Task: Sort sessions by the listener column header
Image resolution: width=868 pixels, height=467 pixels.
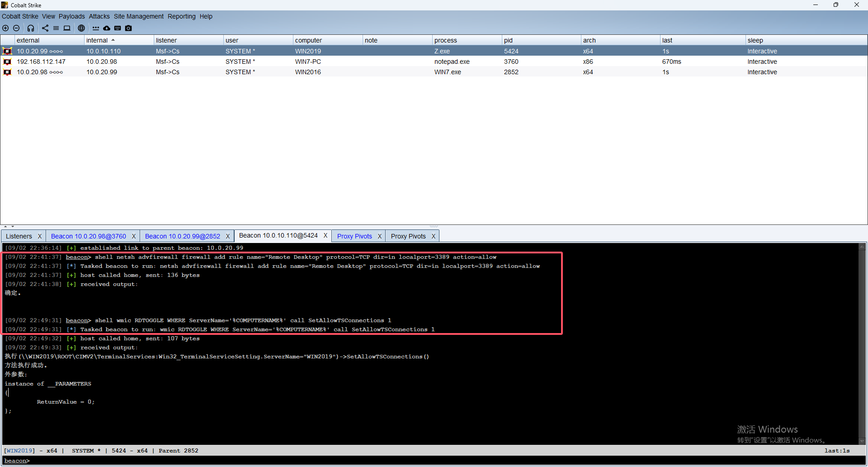Action: [x=189, y=40]
